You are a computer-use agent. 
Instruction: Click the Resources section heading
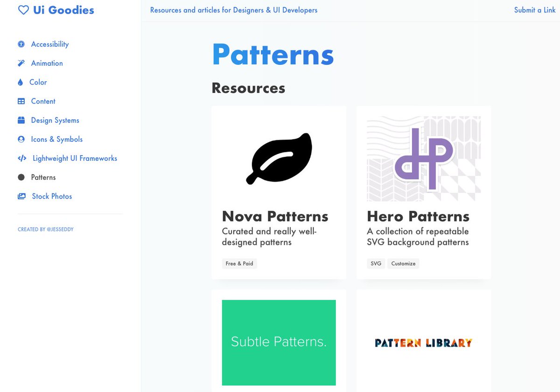click(x=248, y=88)
